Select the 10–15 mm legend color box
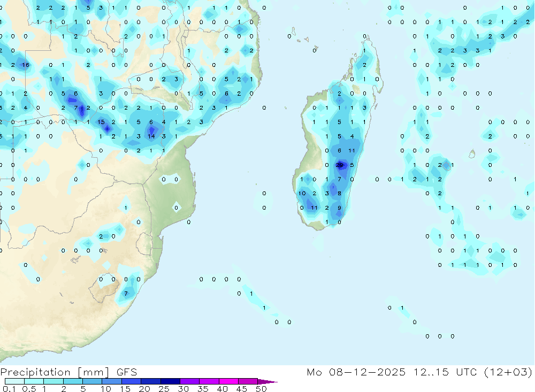 pyautogui.click(x=112, y=381)
